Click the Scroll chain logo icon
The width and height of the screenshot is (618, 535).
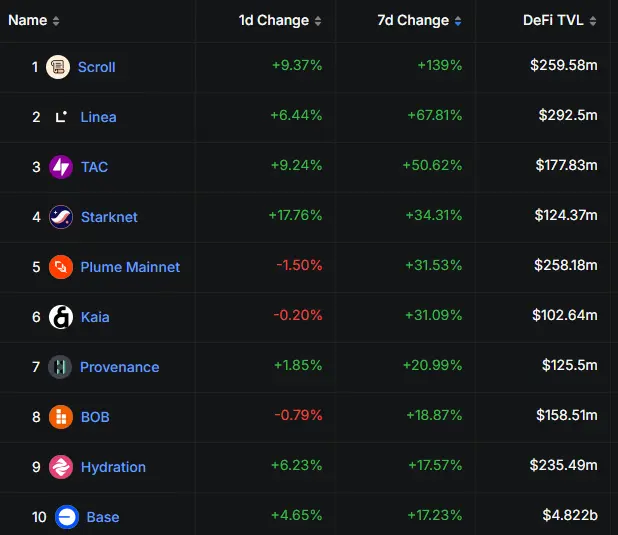click(58, 67)
